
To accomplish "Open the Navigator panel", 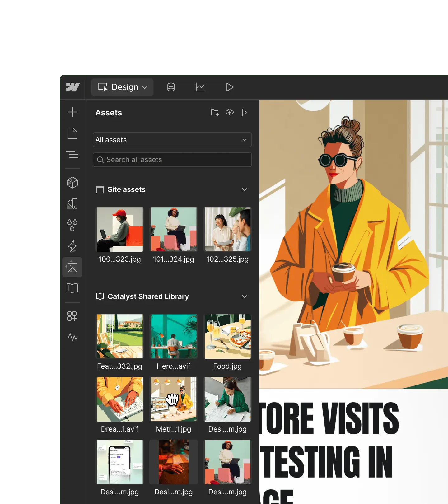I will [x=72, y=154].
